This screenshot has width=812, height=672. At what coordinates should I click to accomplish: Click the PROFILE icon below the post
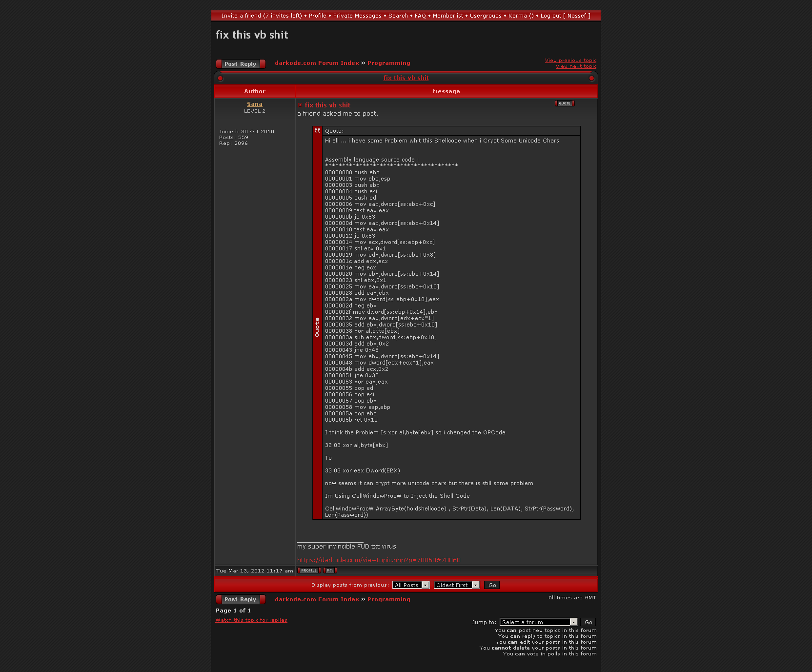(309, 570)
